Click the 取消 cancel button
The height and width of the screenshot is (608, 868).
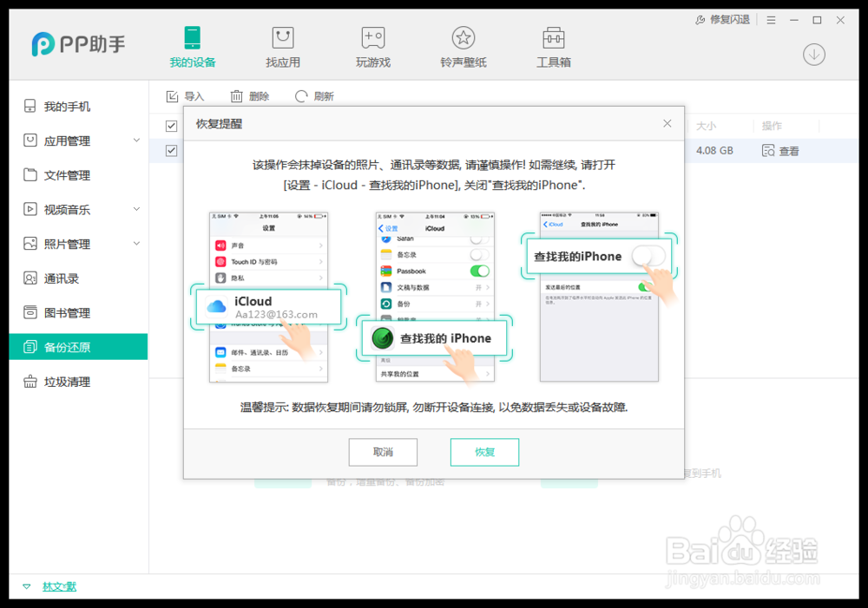tap(383, 452)
